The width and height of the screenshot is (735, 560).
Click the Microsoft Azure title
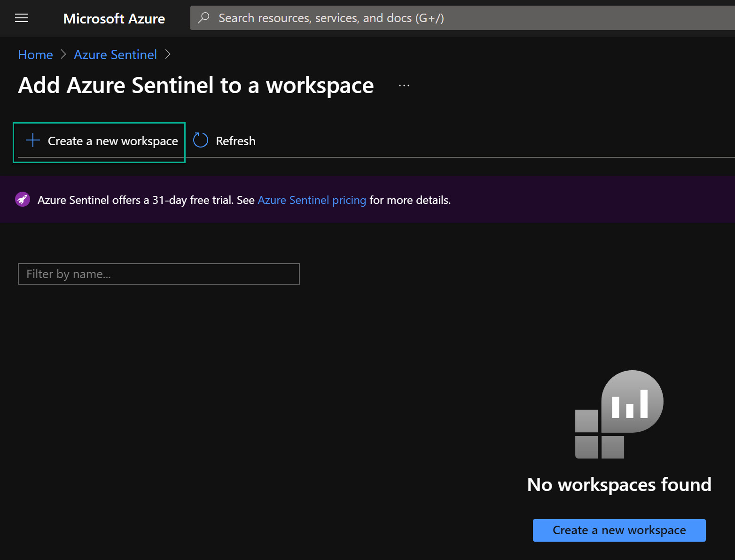point(114,18)
